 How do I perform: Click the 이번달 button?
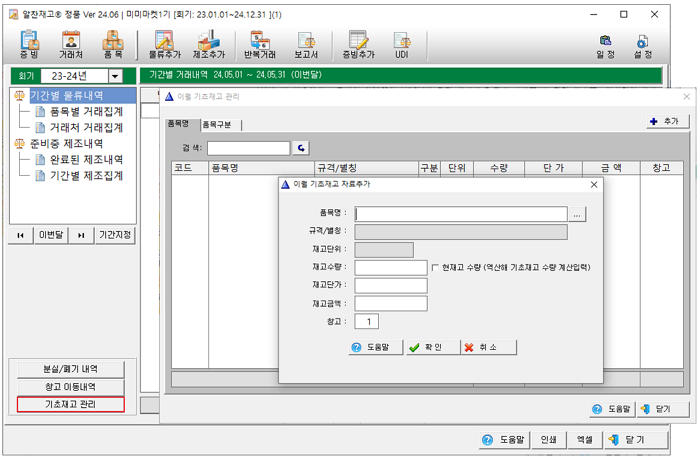pyautogui.click(x=51, y=235)
